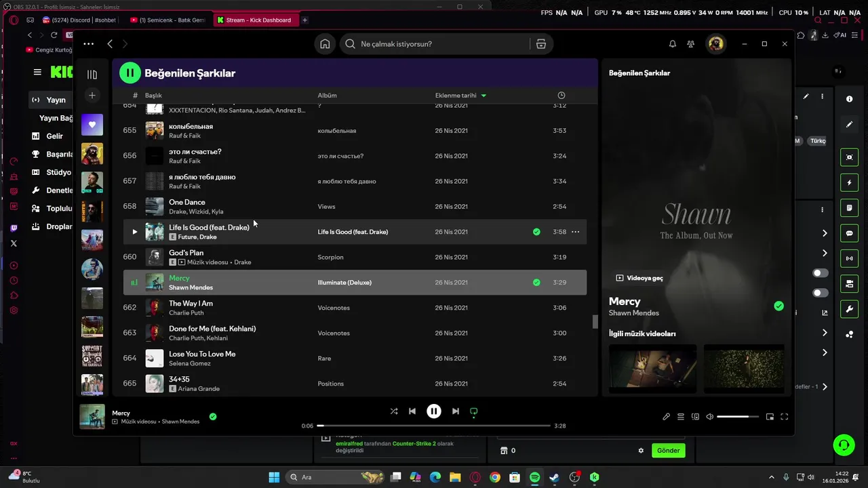Click the Videoya geç button
The image size is (868, 488).
point(639,278)
